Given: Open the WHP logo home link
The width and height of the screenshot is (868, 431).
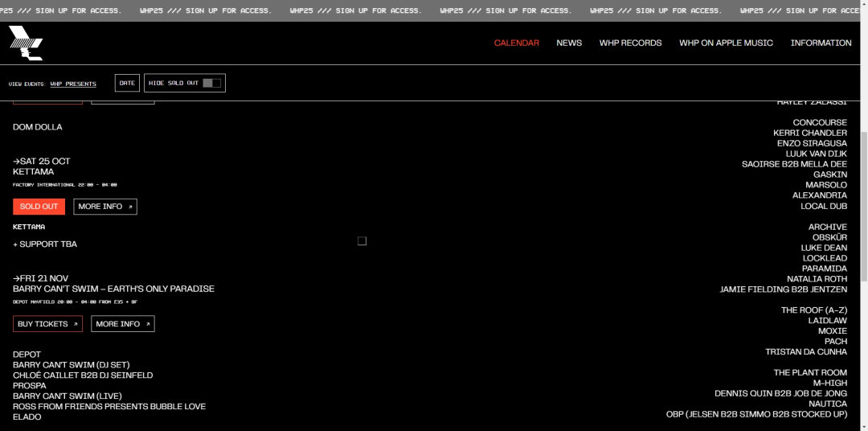Looking at the screenshot, I should (26, 43).
